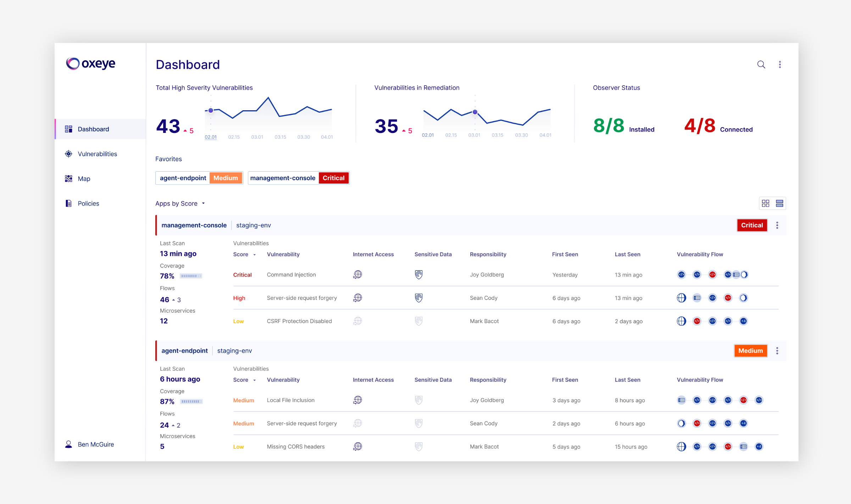Switch to list view layout
Viewport: 851px width, 504px height.
click(x=779, y=203)
